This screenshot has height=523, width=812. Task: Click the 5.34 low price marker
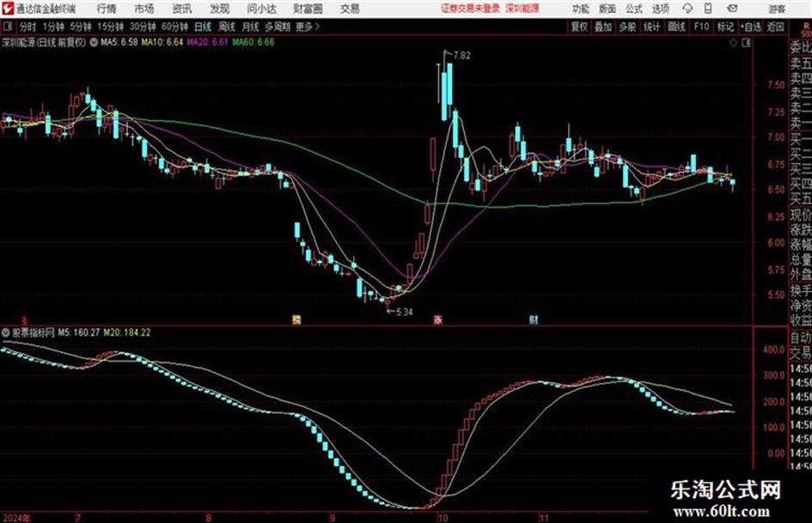(404, 312)
